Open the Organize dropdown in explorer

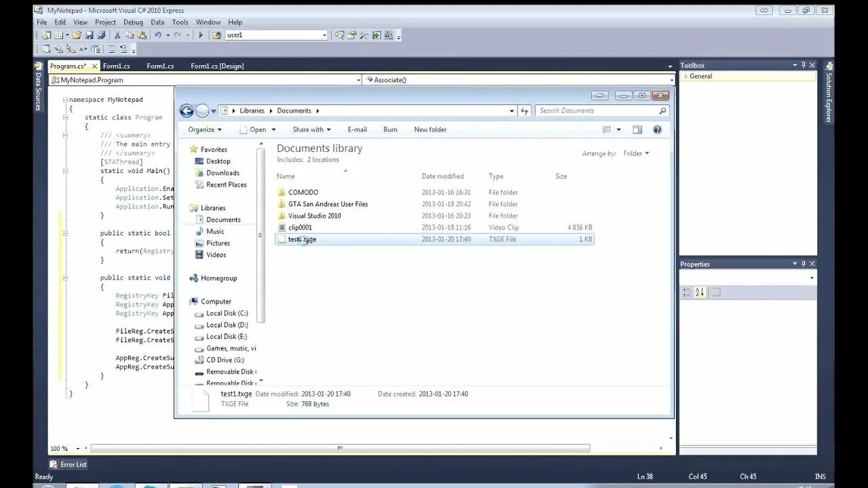pos(205,129)
